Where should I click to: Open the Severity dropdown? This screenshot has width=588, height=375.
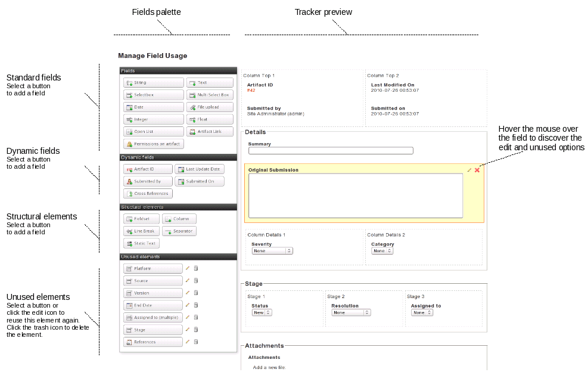(x=272, y=250)
